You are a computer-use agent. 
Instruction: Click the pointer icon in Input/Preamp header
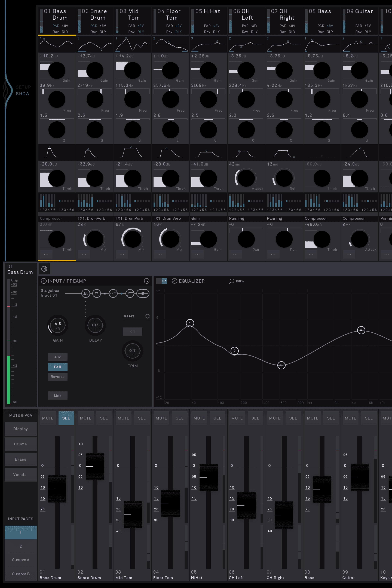(x=147, y=281)
